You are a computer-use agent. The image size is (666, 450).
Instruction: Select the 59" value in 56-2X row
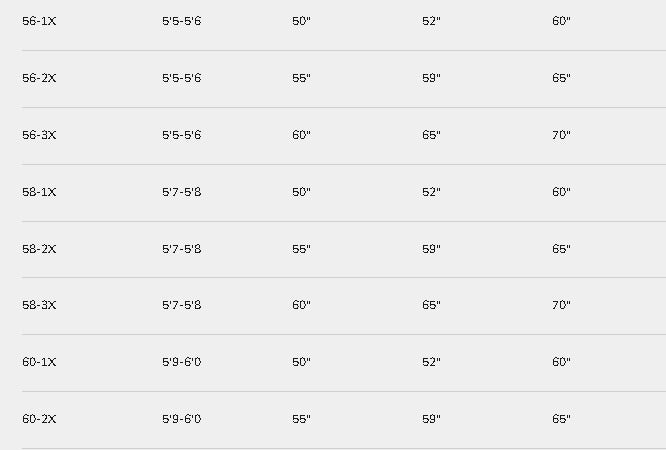pos(431,78)
